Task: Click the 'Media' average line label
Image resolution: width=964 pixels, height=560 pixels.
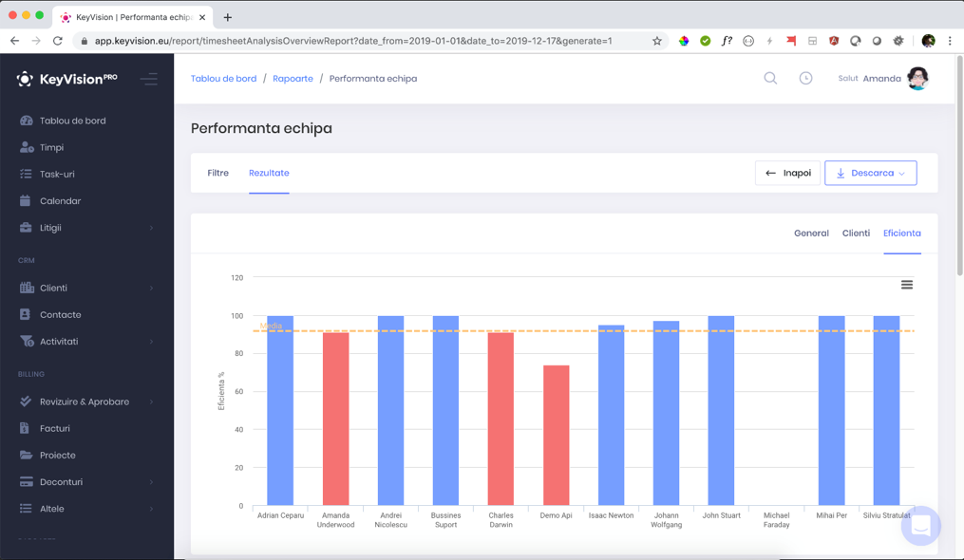Action: coord(271,326)
